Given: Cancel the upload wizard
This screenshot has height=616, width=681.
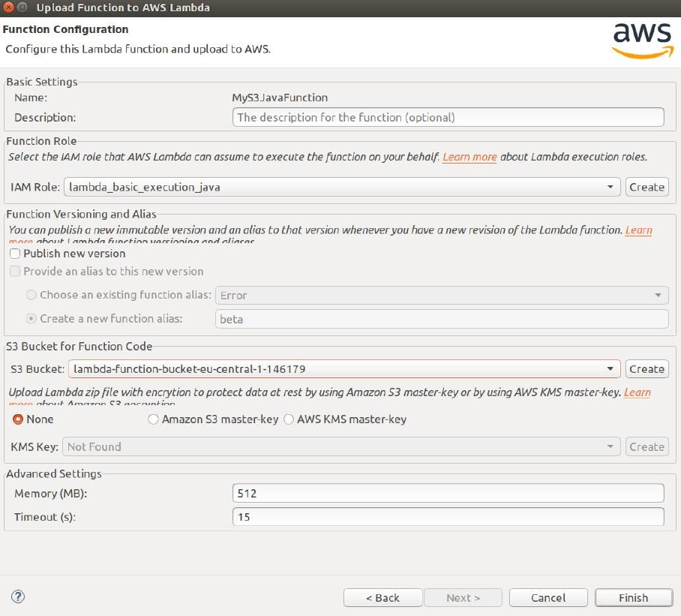Looking at the screenshot, I should pos(548,598).
